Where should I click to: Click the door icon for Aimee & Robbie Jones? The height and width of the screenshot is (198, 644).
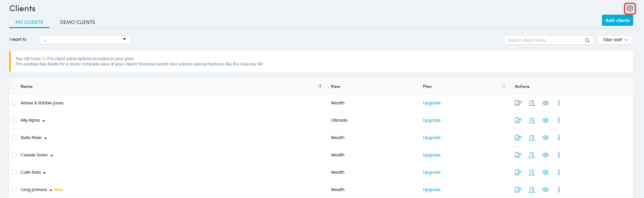[532, 103]
